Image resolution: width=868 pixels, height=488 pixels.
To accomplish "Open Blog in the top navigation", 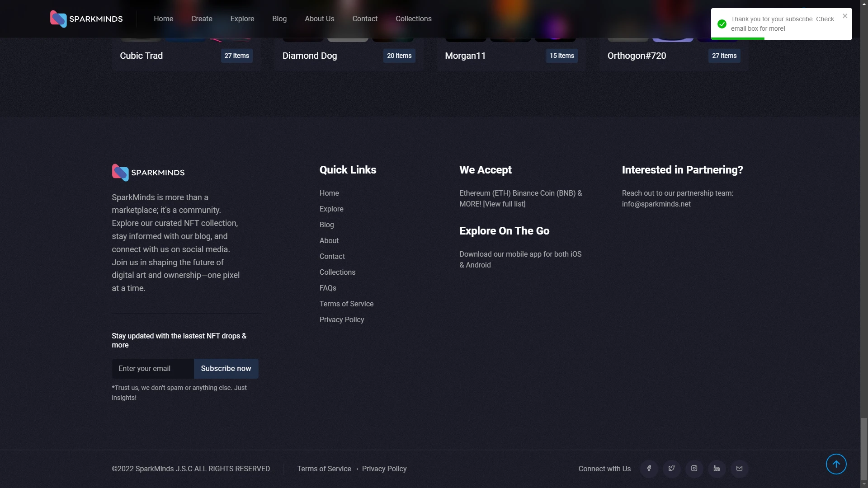I will tap(279, 19).
